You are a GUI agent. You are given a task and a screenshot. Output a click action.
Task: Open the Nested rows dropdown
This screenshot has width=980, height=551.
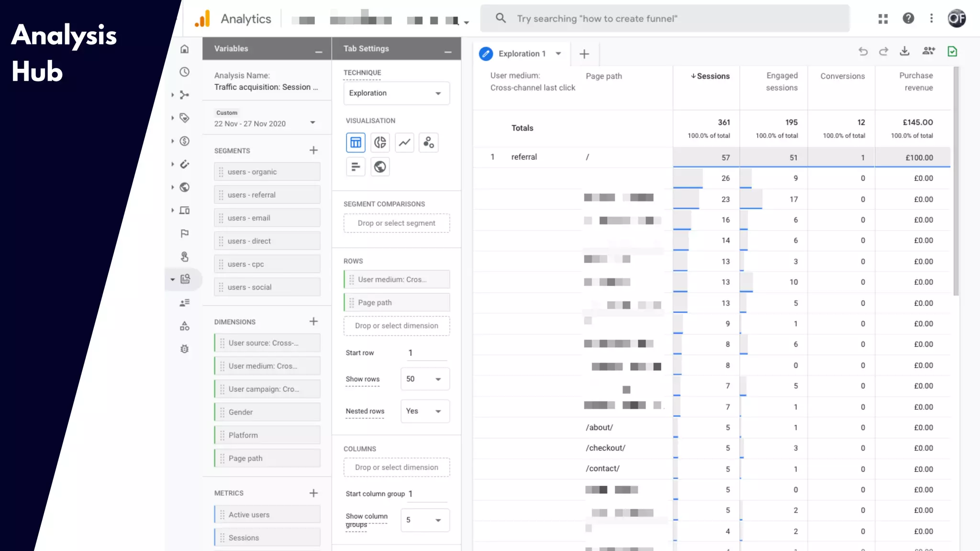[x=425, y=411]
